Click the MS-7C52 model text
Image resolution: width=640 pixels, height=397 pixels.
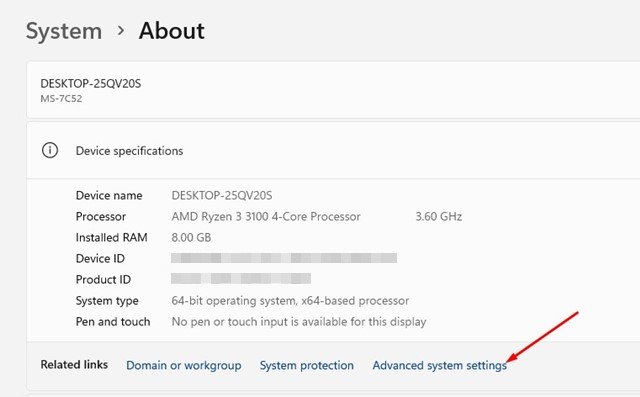(61, 99)
